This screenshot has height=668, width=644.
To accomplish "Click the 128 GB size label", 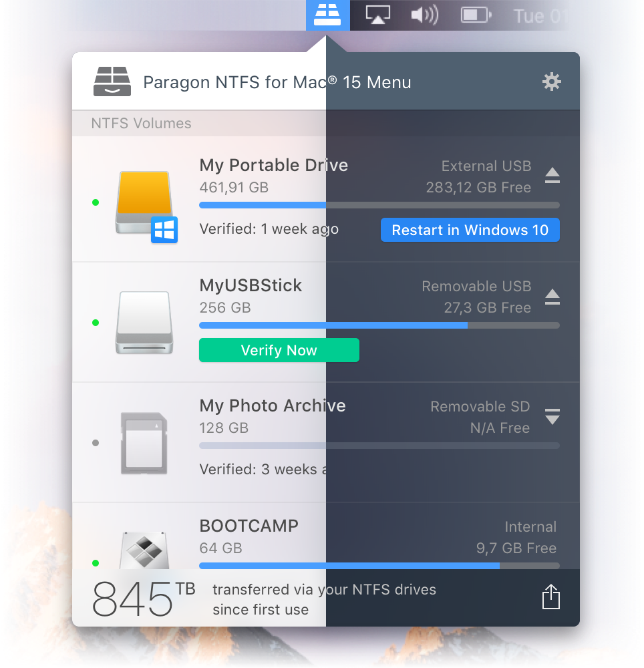I will (x=224, y=428).
